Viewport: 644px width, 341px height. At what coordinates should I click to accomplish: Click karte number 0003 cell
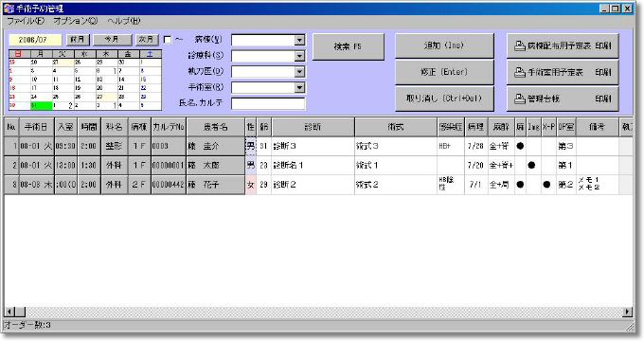[169, 146]
